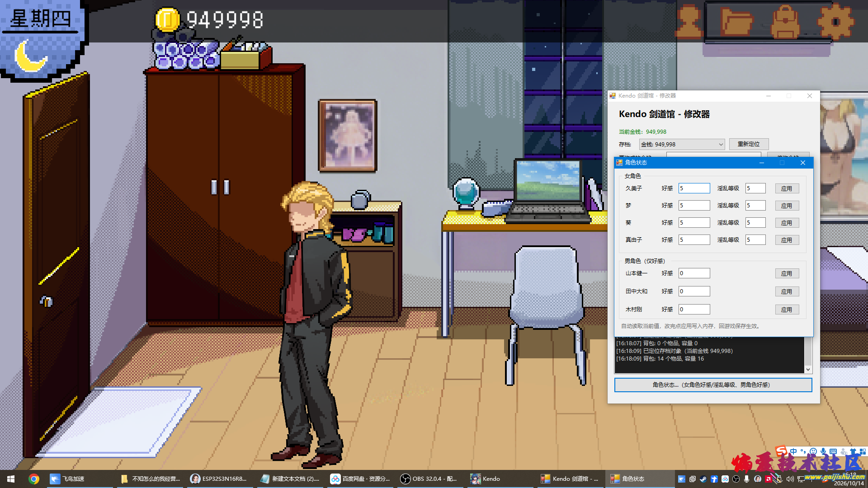Click 角色状态 button at trainer bottom
The width and height of the screenshot is (868, 488).
point(713,385)
